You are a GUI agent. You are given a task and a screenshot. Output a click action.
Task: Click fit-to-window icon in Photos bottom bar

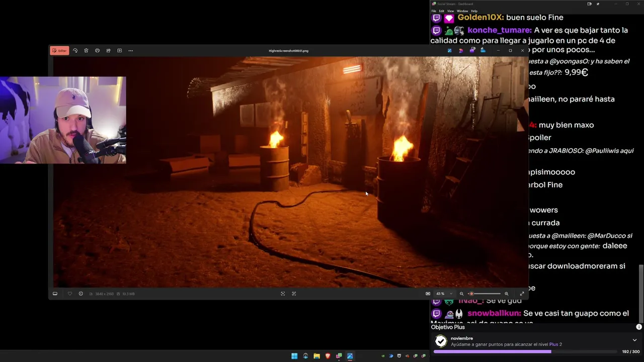point(283,294)
